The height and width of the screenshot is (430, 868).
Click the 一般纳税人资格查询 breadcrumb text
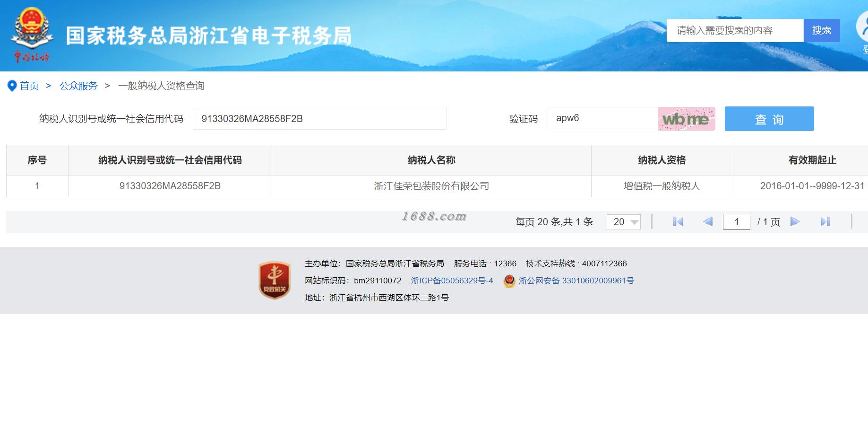tap(161, 86)
